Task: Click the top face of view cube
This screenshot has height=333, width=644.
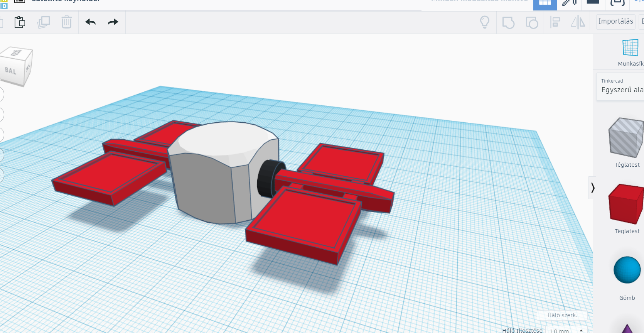Action: (x=16, y=53)
